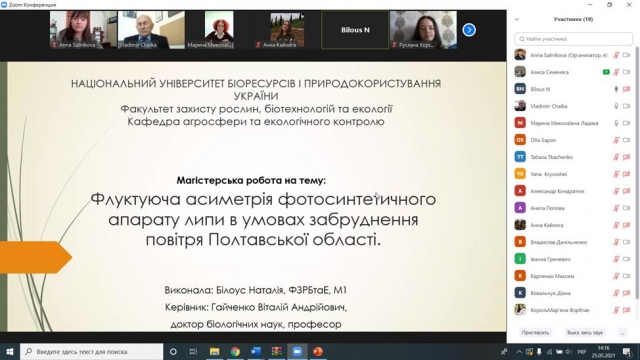Click the TT avatar of Tatiana Tkachenko

(520, 157)
